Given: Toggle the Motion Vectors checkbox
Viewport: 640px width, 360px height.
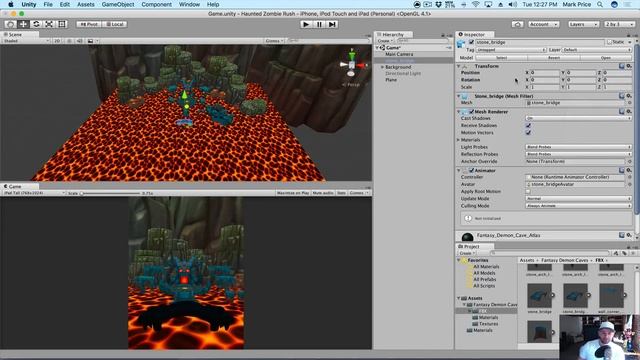Looking at the screenshot, I should click(x=528, y=133).
